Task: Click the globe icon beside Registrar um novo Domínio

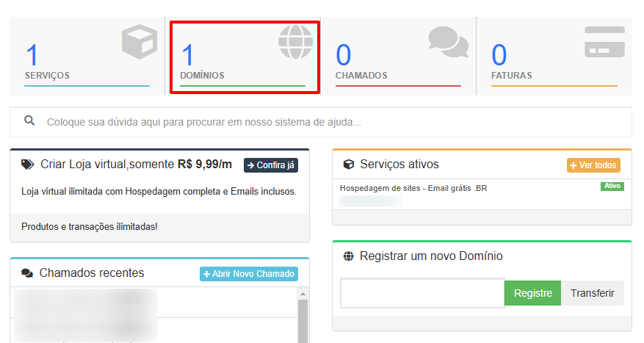Action: [349, 256]
